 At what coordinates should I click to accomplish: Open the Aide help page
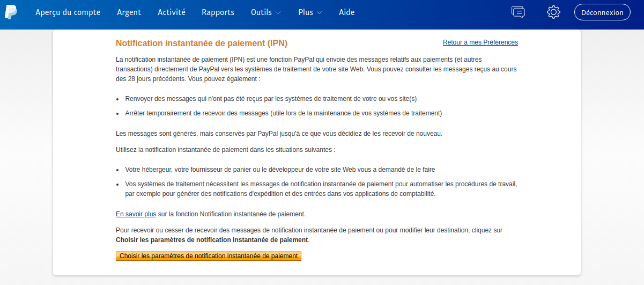pyautogui.click(x=347, y=12)
